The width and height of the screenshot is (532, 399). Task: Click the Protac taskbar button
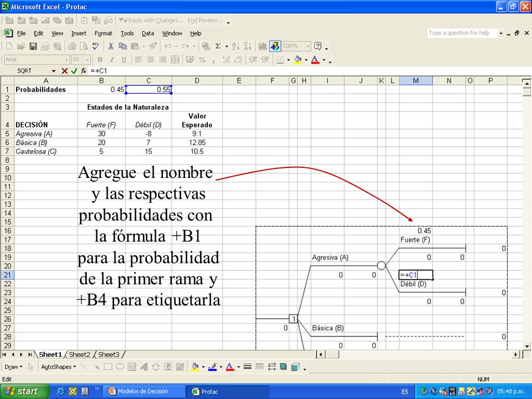click(228, 391)
